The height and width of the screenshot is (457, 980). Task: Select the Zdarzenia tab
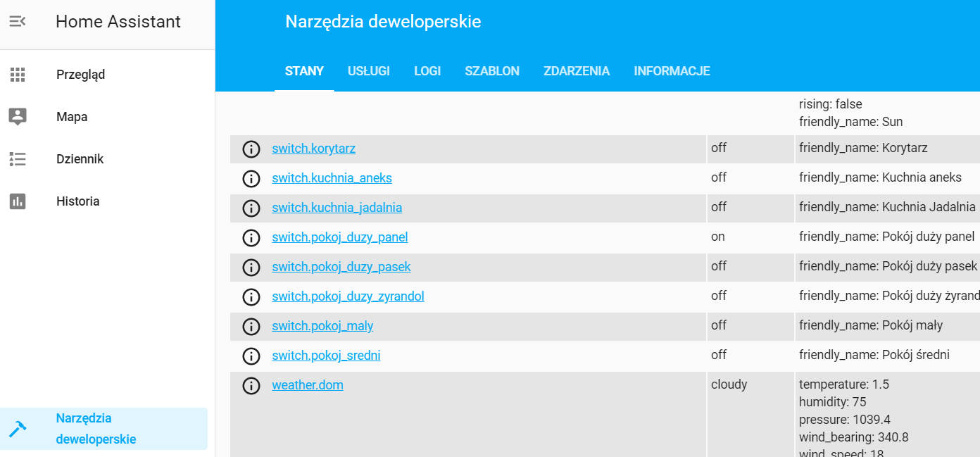pyautogui.click(x=577, y=71)
